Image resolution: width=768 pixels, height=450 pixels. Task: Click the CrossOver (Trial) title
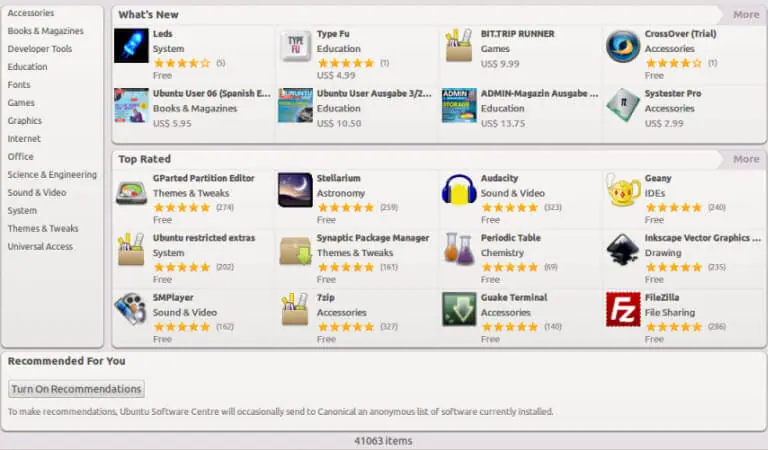pyautogui.click(x=680, y=34)
